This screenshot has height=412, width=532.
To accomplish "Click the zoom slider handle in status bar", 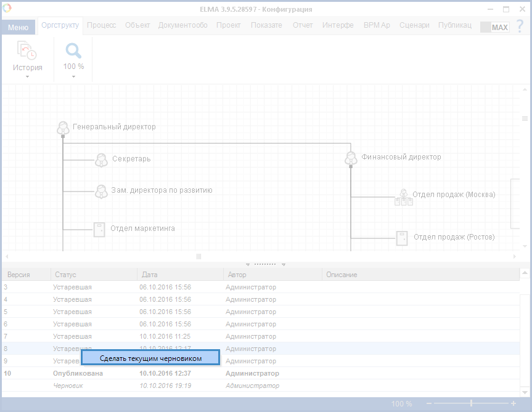I will (x=472, y=403).
